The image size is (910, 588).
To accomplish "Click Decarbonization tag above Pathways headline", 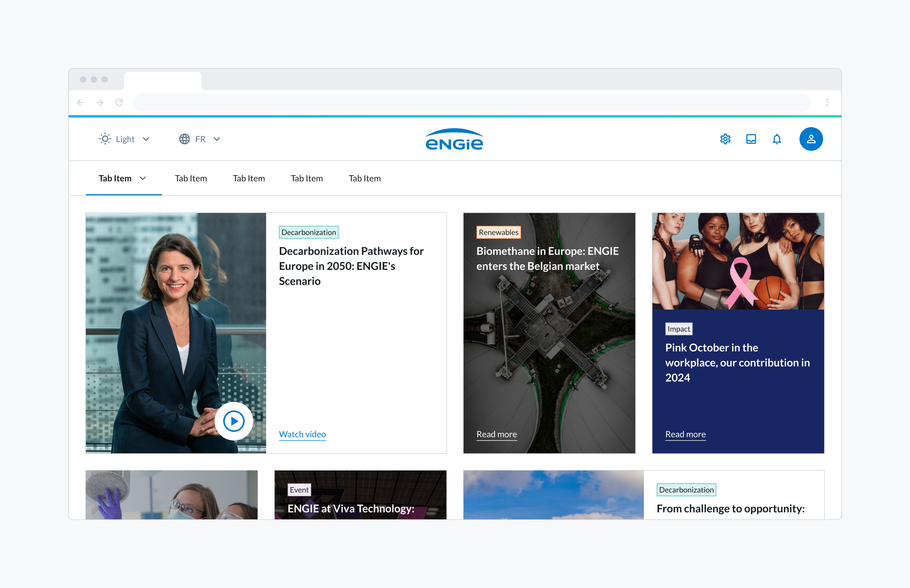I will pos(309,232).
